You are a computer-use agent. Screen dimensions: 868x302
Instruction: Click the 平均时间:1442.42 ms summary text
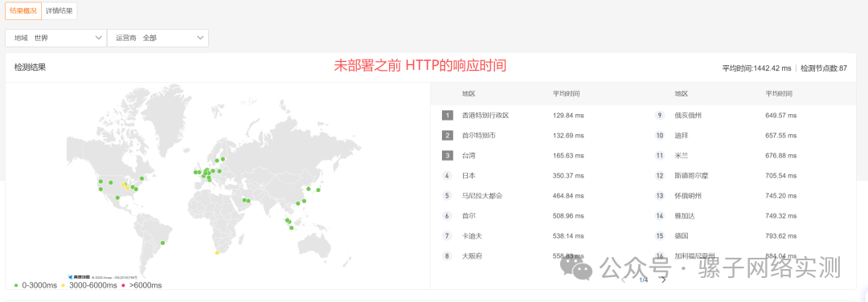pos(757,68)
